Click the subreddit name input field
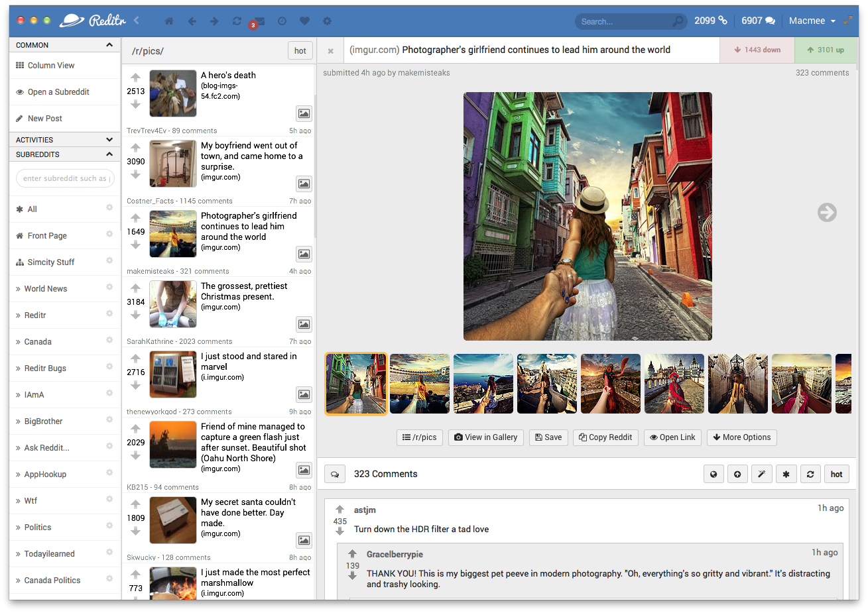Screen dimensions: 868x613 point(65,178)
